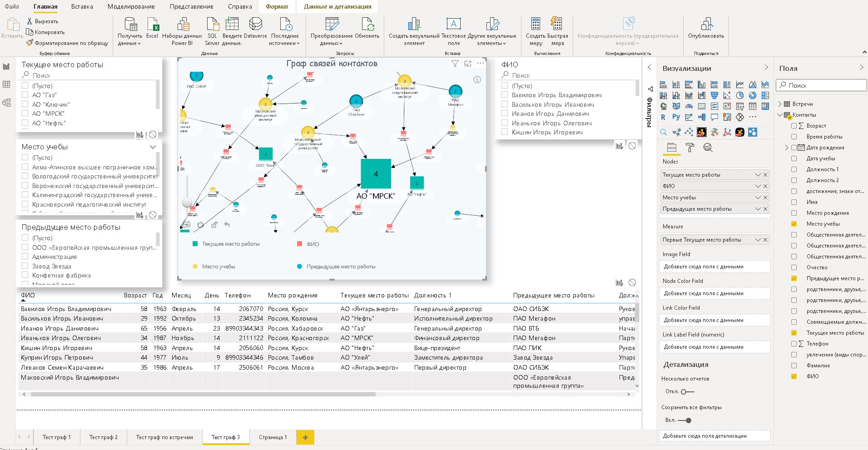Select the pie chart visualization icon

coord(740,95)
